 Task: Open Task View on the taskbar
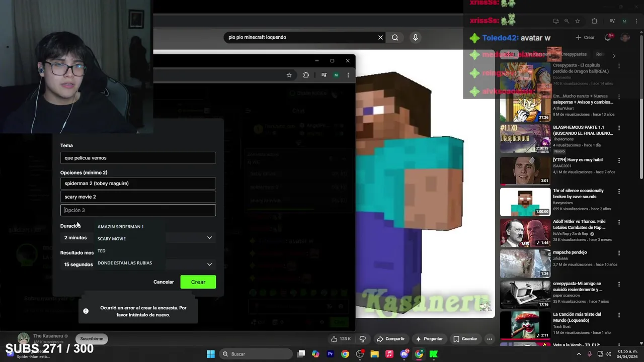pyautogui.click(x=301, y=354)
